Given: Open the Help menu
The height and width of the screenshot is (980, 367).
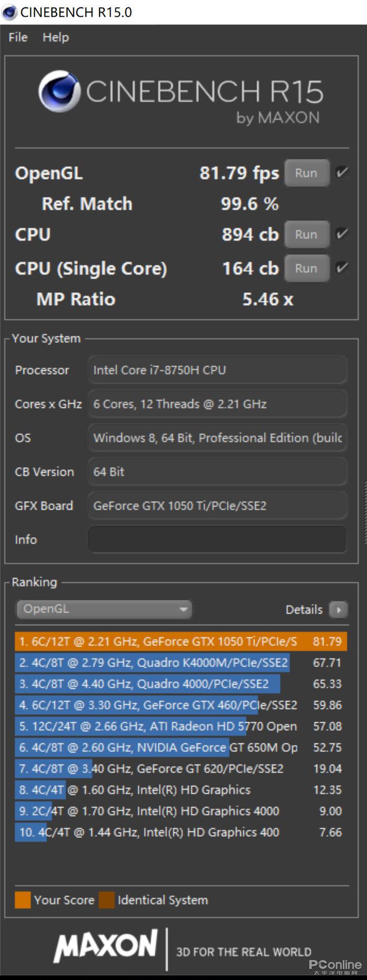Looking at the screenshot, I should click(x=56, y=37).
